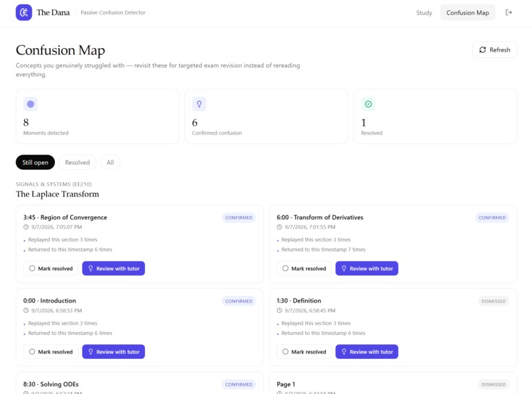Click the green check icon on Resolved card
Image resolution: width=532 pixels, height=394 pixels.
[368, 104]
